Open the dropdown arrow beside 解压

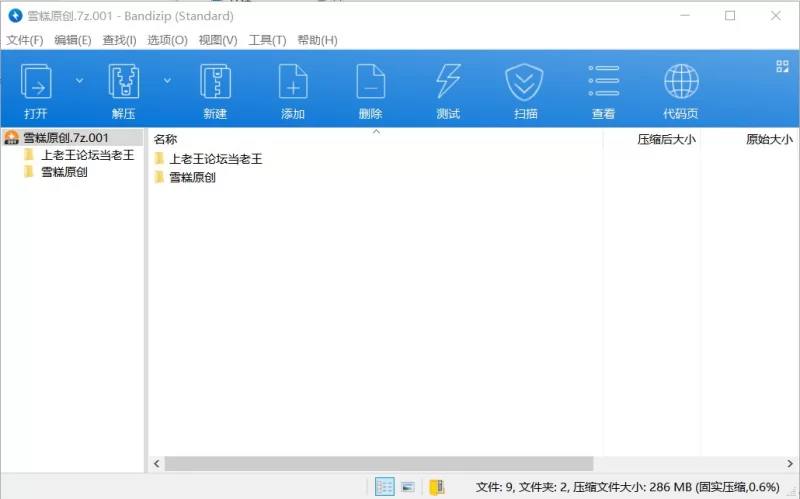(167, 81)
